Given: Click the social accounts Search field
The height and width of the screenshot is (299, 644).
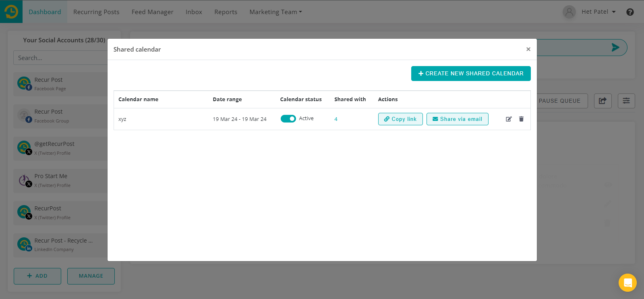Looking at the screenshot, I should [x=60, y=58].
